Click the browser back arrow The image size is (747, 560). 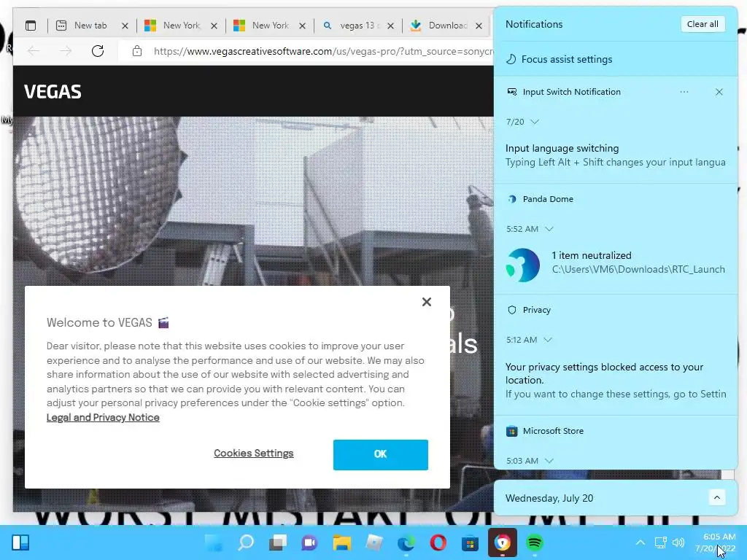[34, 51]
